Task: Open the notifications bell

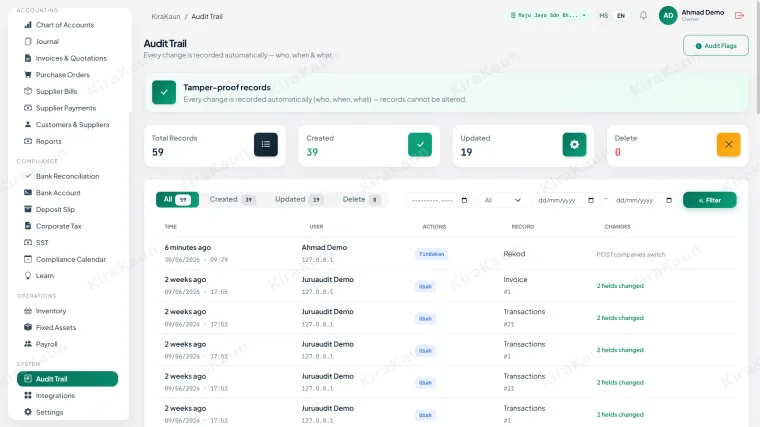Action: pyautogui.click(x=643, y=16)
